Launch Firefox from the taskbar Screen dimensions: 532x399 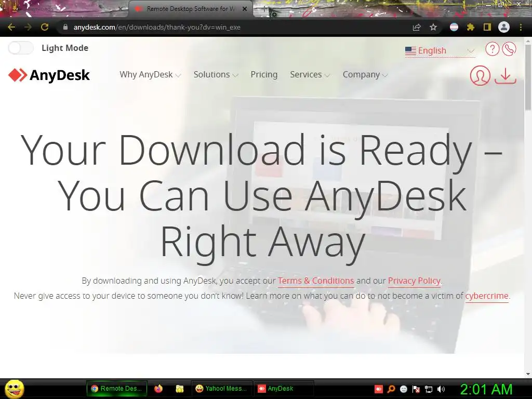158,389
